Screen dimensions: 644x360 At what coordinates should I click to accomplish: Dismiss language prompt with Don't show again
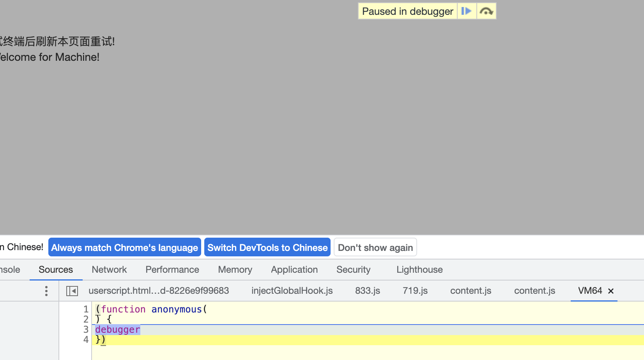click(375, 247)
